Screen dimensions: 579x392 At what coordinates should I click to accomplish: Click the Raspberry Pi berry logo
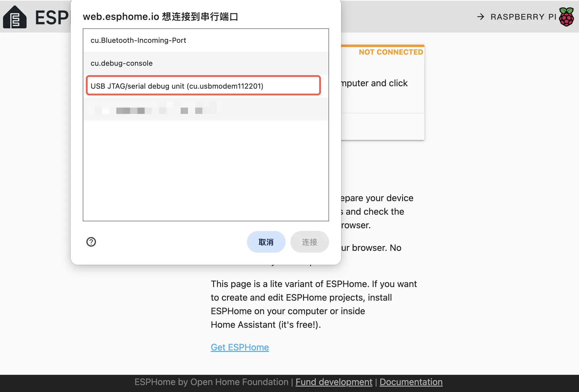point(566,17)
